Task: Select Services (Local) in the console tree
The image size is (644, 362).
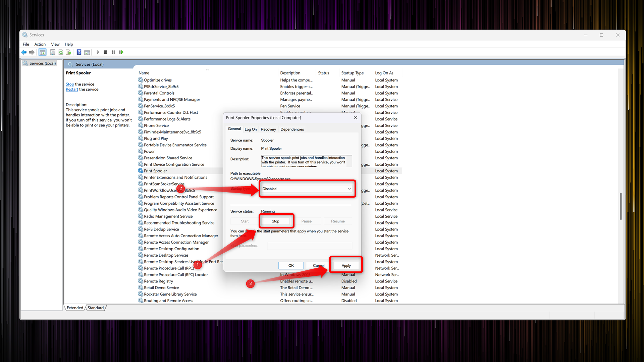Action: (40, 63)
